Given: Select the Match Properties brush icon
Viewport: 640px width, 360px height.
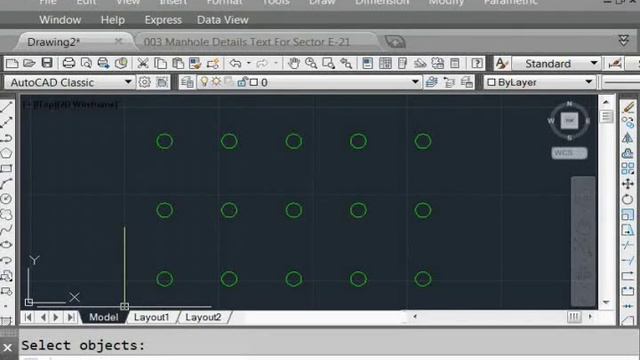Looking at the screenshot, I should coord(195,63).
